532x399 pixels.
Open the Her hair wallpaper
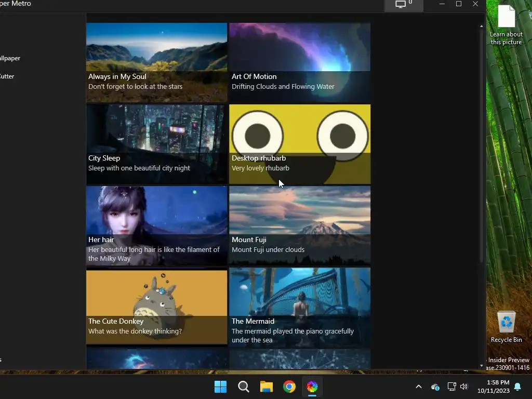[156, 225]
